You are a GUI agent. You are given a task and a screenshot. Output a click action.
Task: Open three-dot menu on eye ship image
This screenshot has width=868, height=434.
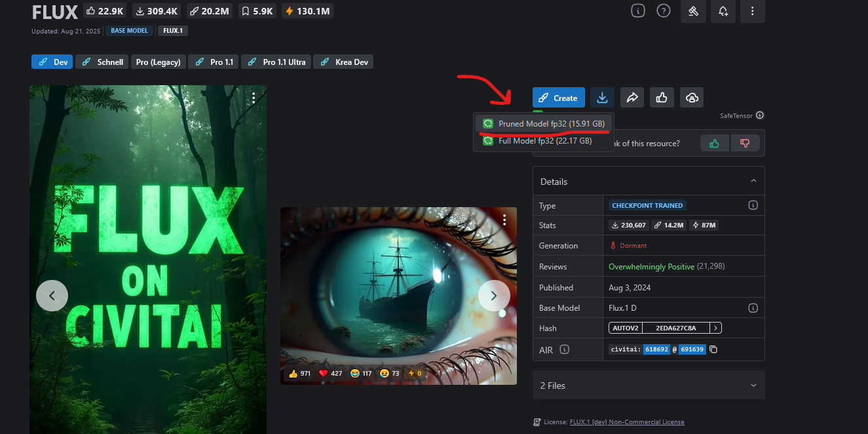click(x=504, y=220)
